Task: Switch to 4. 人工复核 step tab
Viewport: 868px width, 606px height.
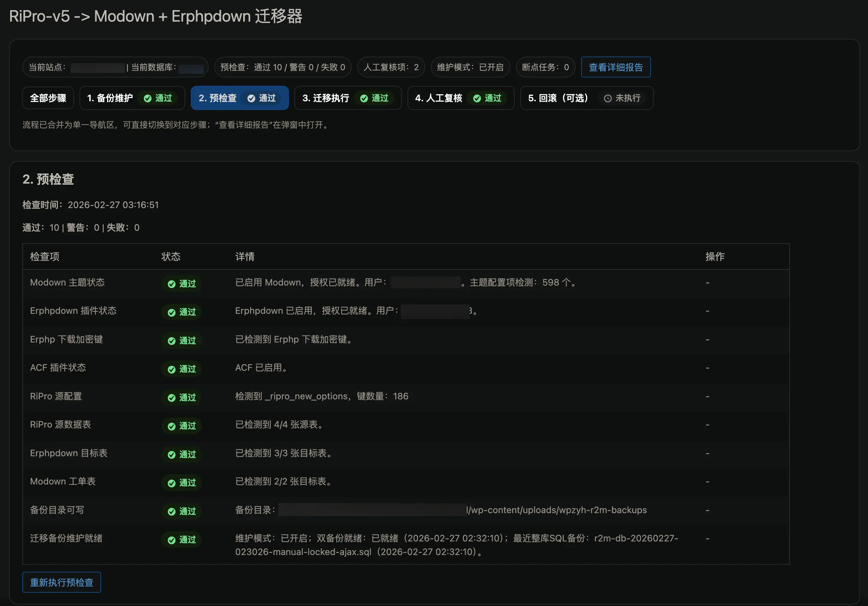Action: pyautogui.click(x=461, y=98)
